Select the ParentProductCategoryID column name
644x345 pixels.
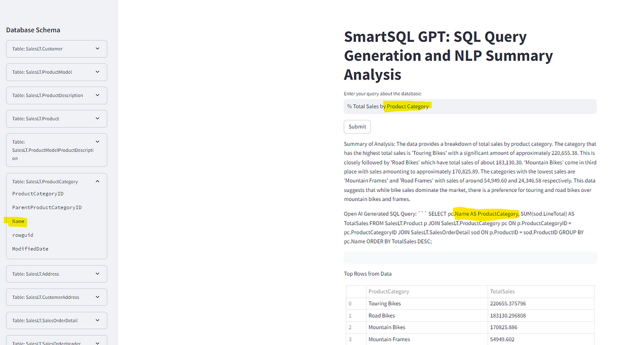click(x=47, y=207)
